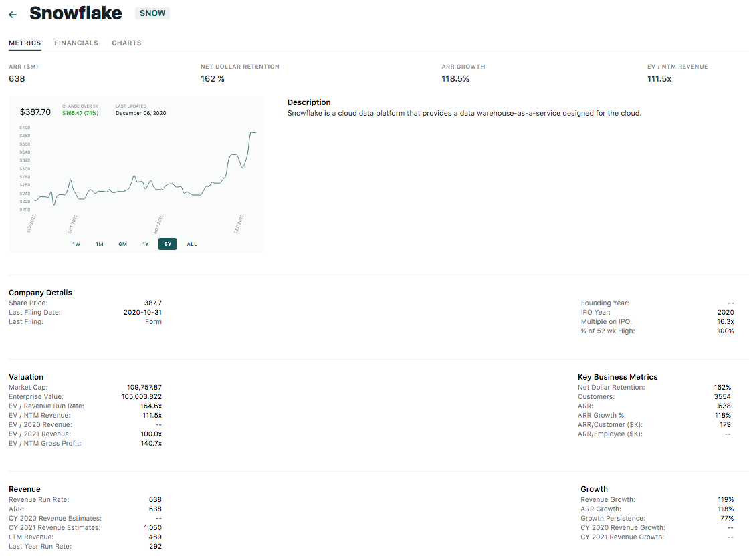Click the SNOW ticker badge
Screen dimensions: 749x560
[x=152, y=13]
